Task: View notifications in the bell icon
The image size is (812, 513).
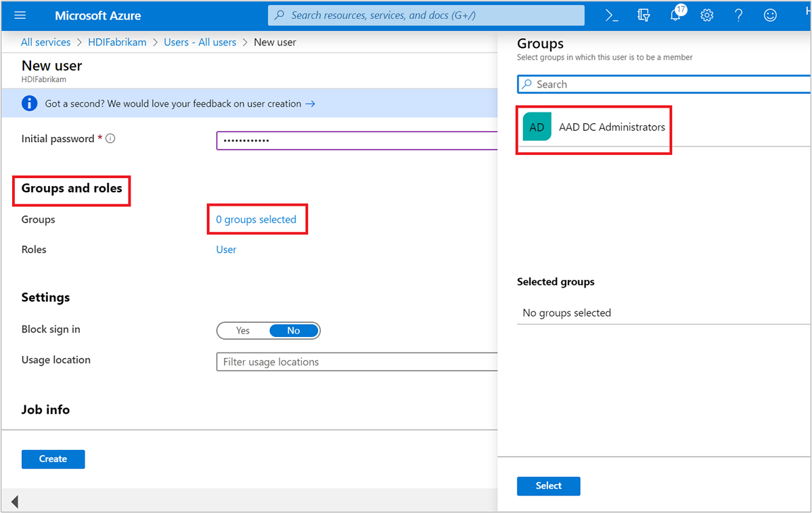Action: tap(675, 16)
